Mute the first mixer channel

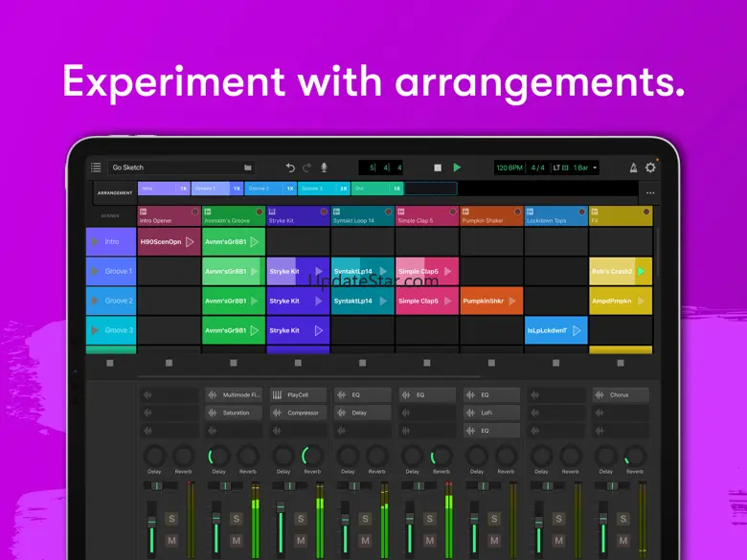171,541
